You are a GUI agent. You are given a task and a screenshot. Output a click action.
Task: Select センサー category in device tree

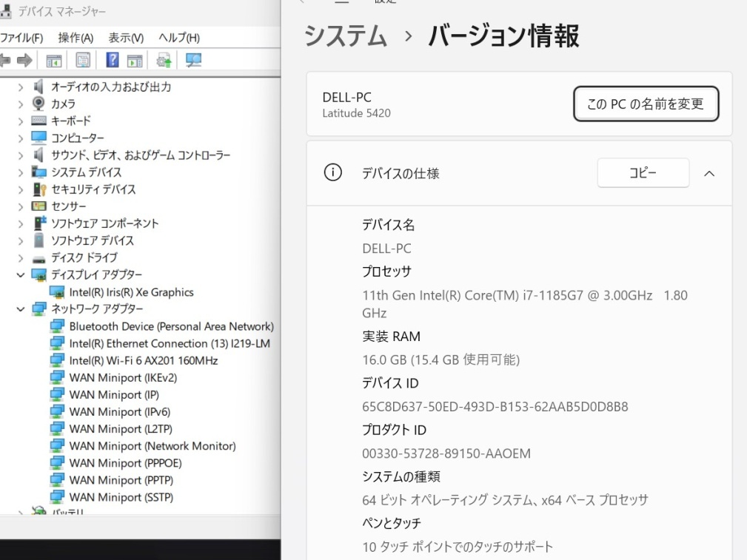69,206
